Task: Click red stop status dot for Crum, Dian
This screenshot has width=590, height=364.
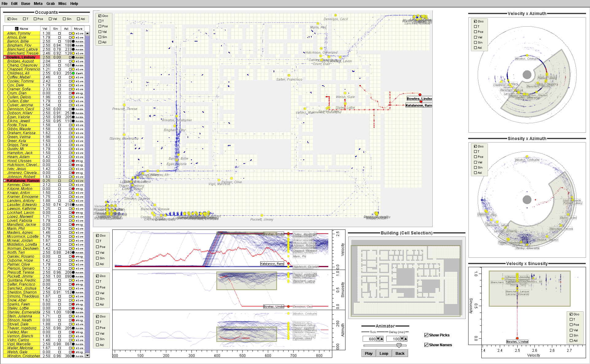Action: 73,93
